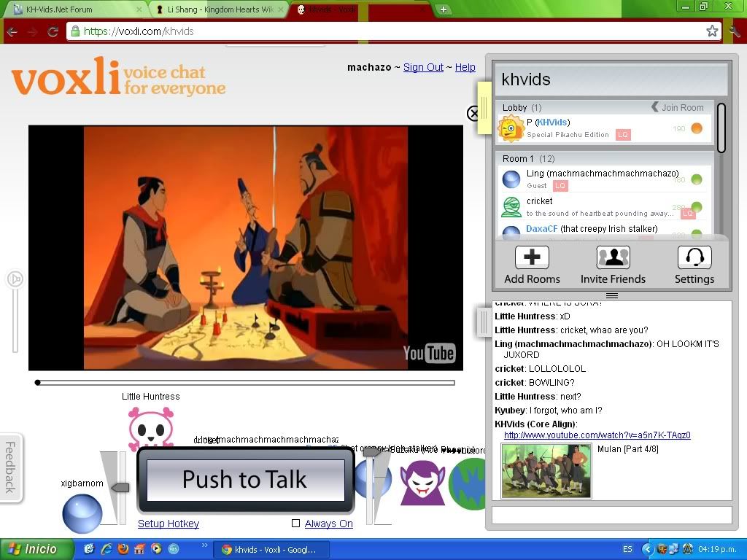Screen dimensions: 747x560
Task: Click khvids - Voxli taskbar button
Action: 271,550
